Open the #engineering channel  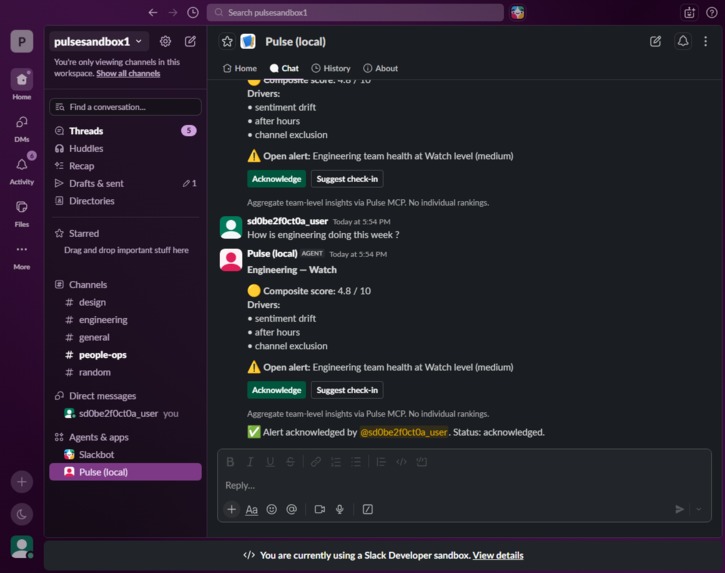(125, 320)
